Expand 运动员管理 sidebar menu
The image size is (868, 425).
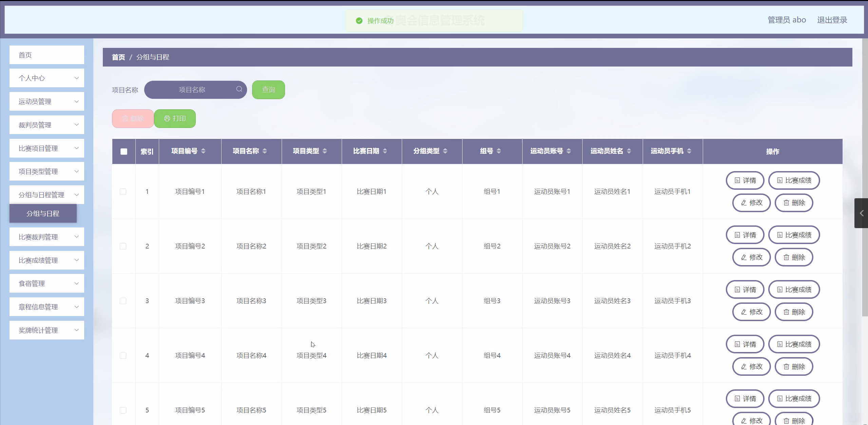(x=47, y=101)
